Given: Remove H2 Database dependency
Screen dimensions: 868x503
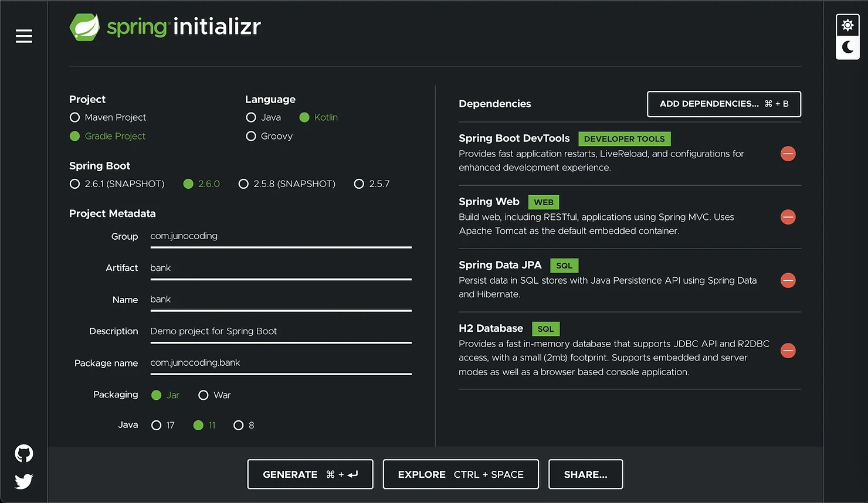Looking at the screenshot, I should coord(788,351).
